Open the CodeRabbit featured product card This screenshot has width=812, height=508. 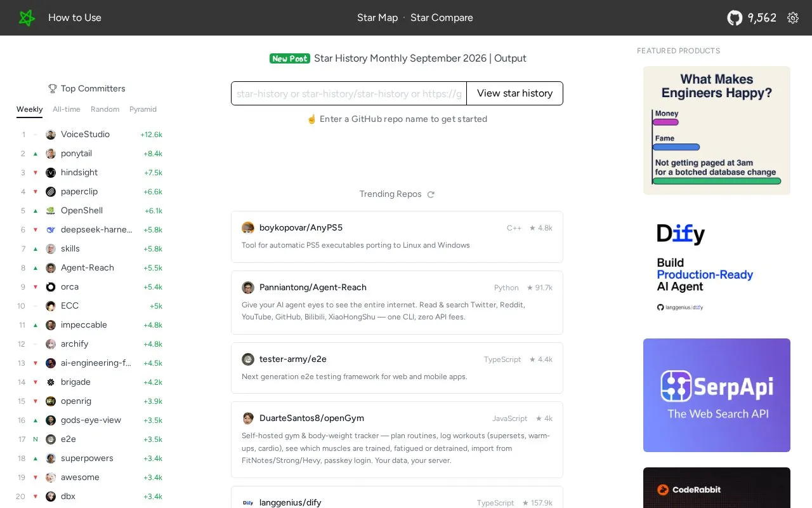point(717,488)
